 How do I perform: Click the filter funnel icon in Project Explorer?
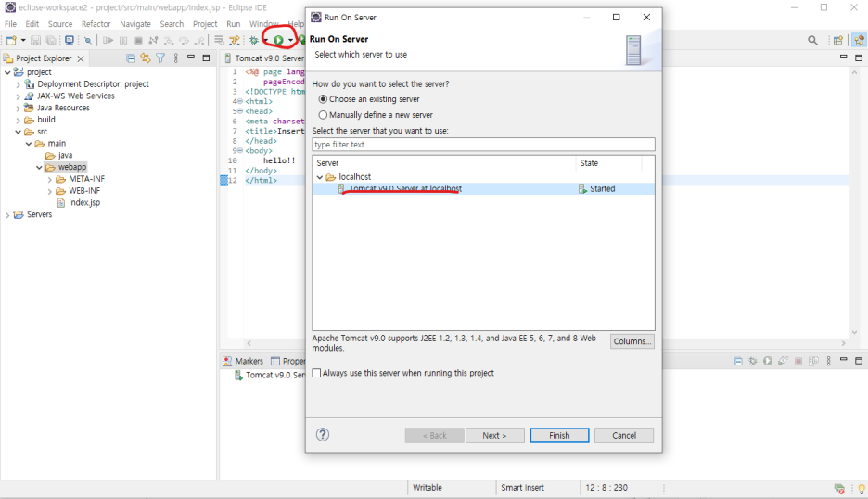160,58
